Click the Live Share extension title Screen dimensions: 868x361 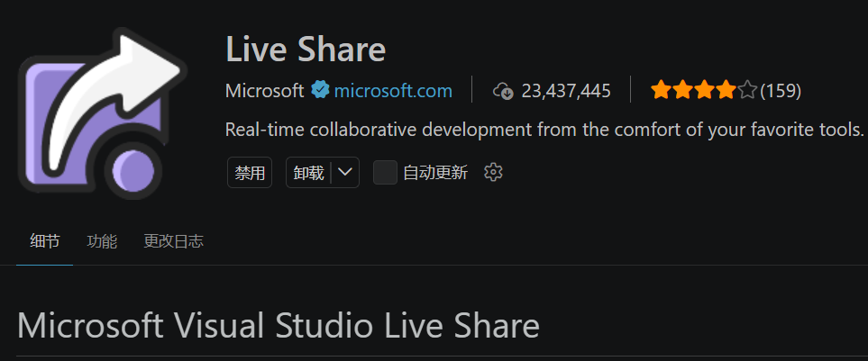pyautogui.click(x=306, y=50)
